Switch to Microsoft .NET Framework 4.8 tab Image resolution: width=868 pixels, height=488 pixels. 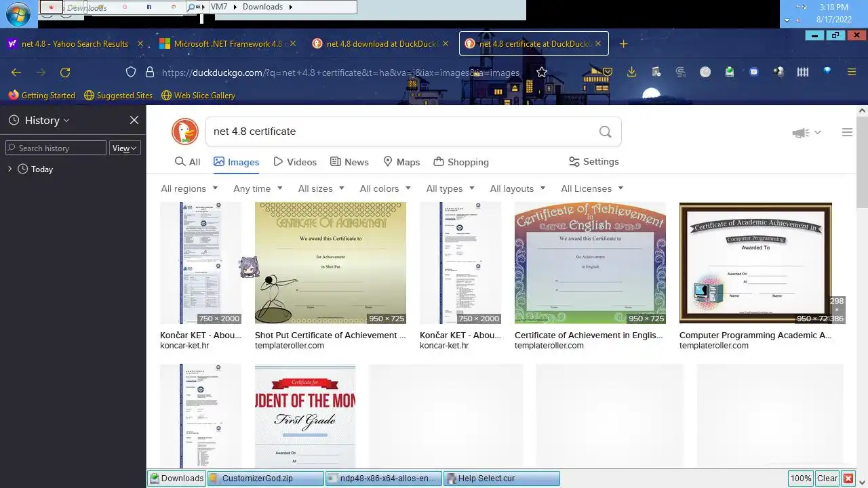point(228,43)
